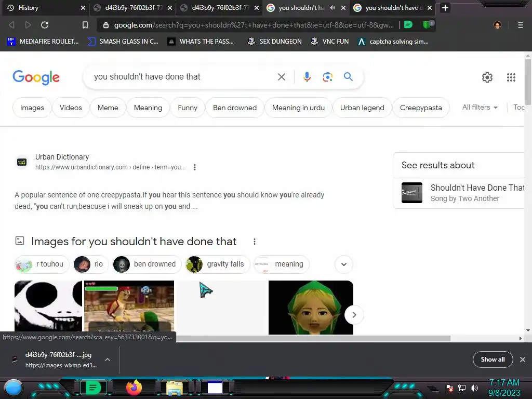The image size is (532, 399).
Task: Open options dots next to Images heading
Action: pyautogui.click(x=255, y=242)
